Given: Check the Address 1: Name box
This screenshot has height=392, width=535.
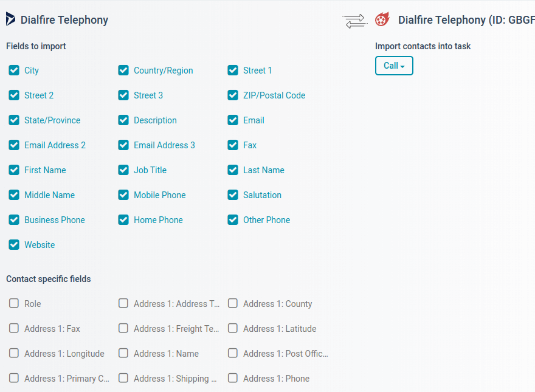Looking at the screenshot, I should pyautogui.click(x=123, y=353).
